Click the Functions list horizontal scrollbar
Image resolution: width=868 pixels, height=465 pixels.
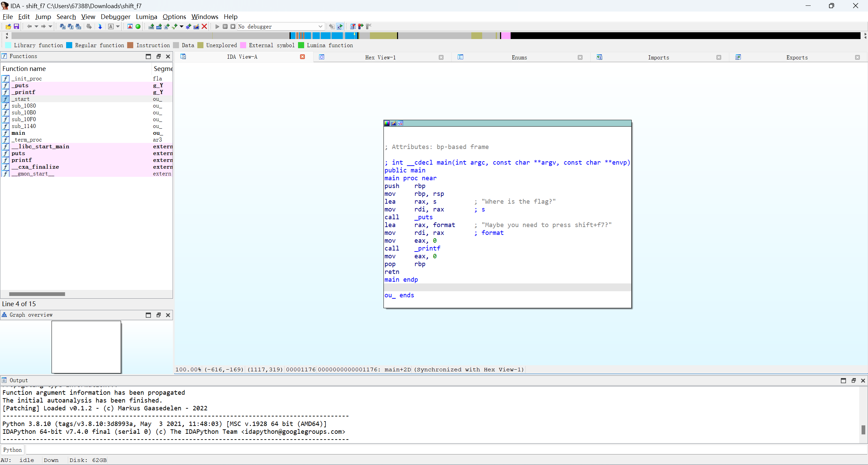[x=37, y=294]
